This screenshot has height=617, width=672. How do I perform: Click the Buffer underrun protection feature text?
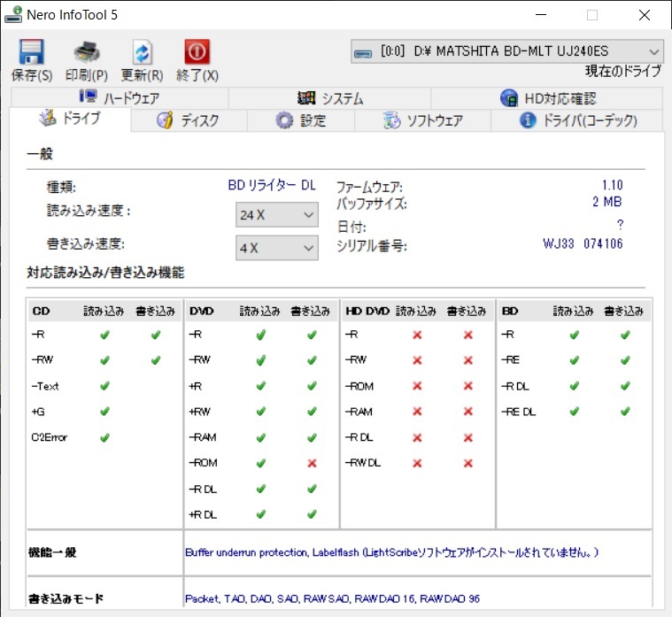pyautogui.click(x=246, y=552)
